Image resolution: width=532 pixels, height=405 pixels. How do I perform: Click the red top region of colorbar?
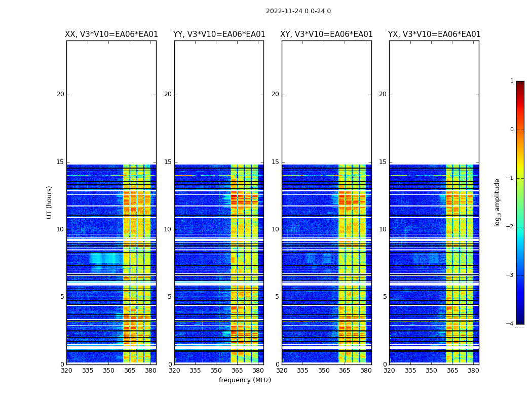[520, 98]
